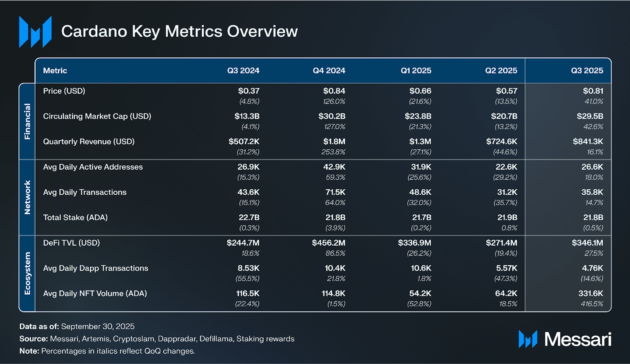Click the Metric column header
The width and height of the screenshot is (630, 364).
(55, 71)
